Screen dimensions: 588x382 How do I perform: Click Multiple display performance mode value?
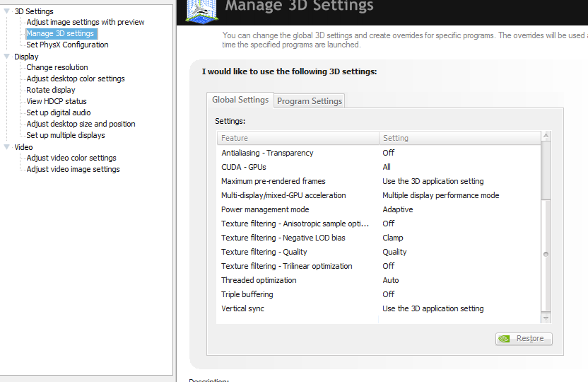pos(440,195)
